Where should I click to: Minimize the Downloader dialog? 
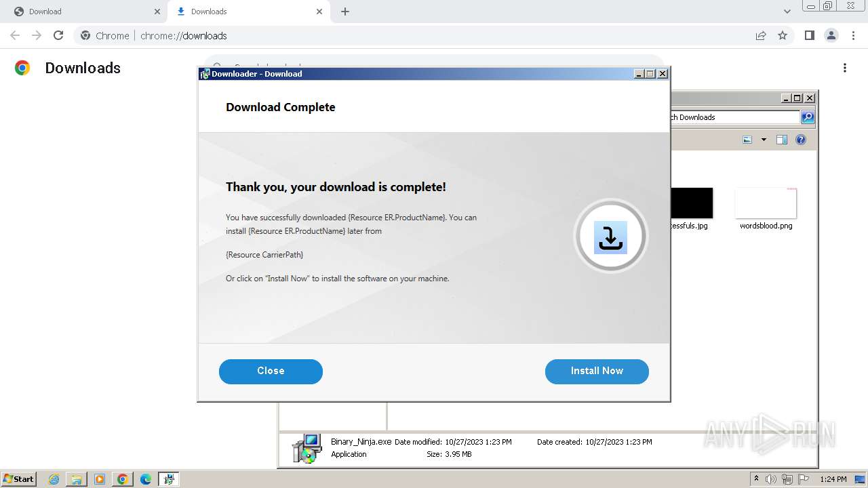pyautogui.click(x=639, y=74)
